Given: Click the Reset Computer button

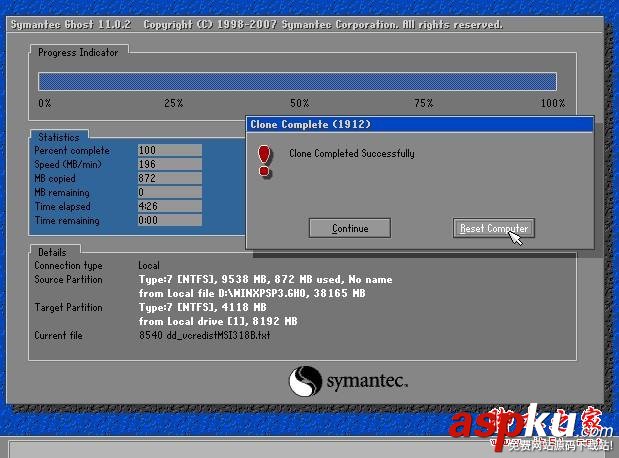Looking at the screenshot, I should pos(494,228).
